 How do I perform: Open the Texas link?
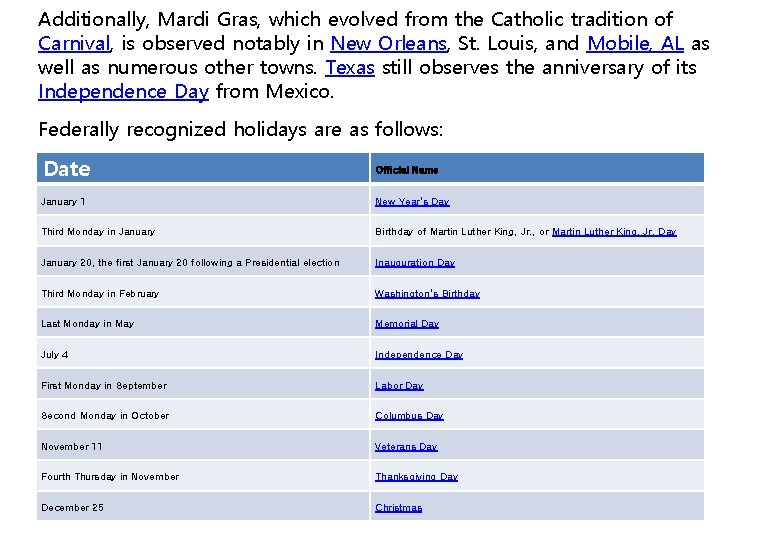(x=349, y=67)
